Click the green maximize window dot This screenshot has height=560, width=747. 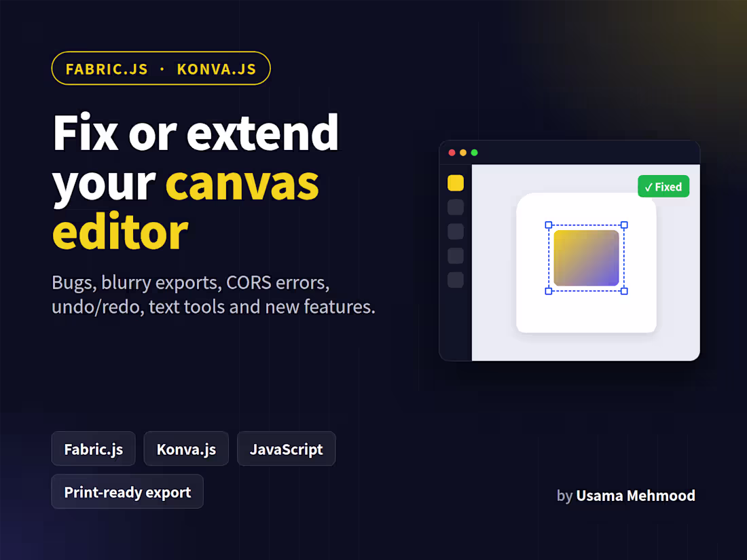(475, 152)
